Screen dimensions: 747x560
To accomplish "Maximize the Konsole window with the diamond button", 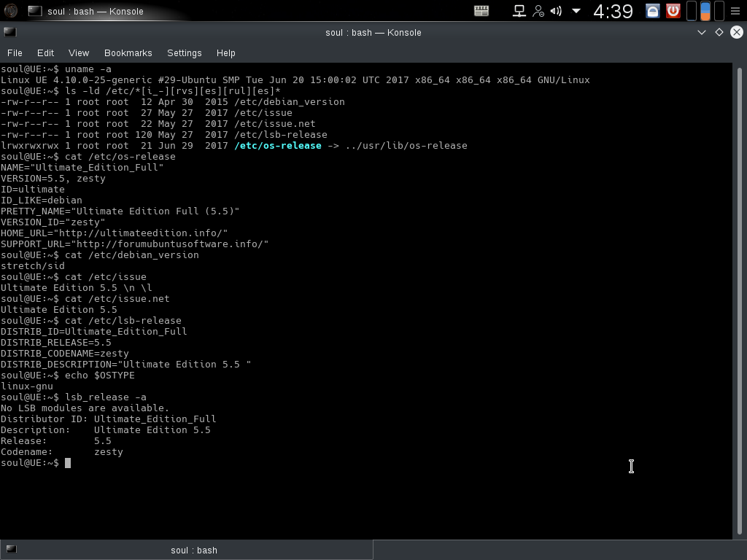I will coord(719,32).
